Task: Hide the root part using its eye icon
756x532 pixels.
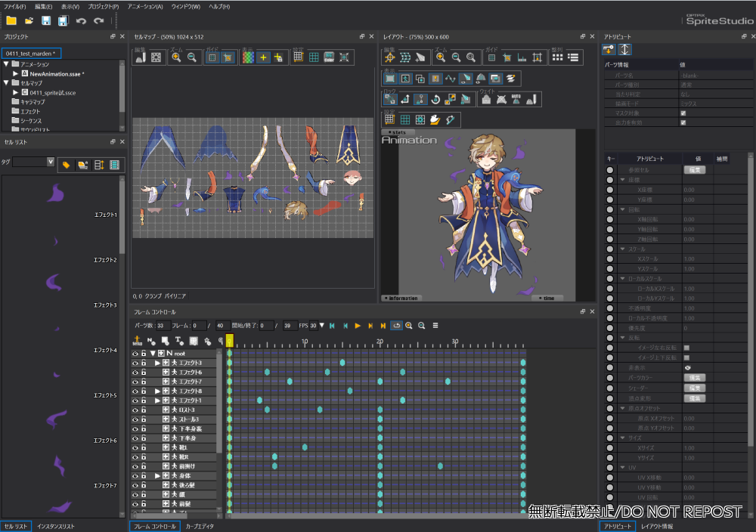Action: tap(135, 354)
